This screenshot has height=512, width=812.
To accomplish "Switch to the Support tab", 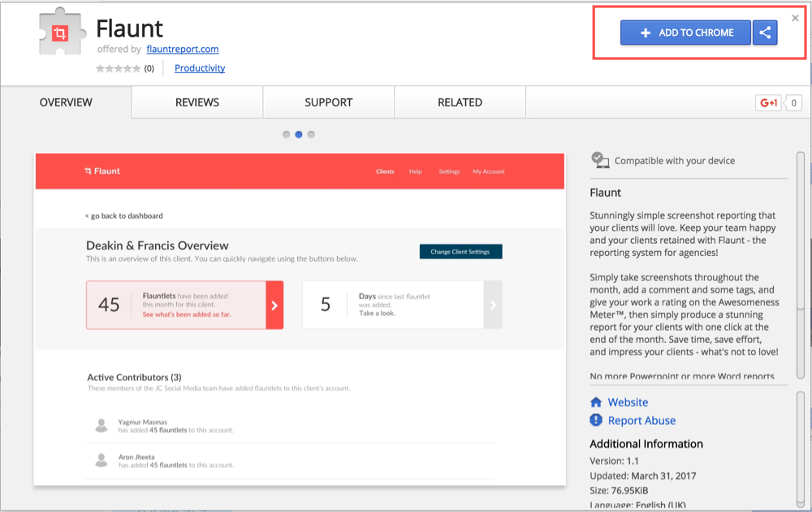I will tap(329, 102).
